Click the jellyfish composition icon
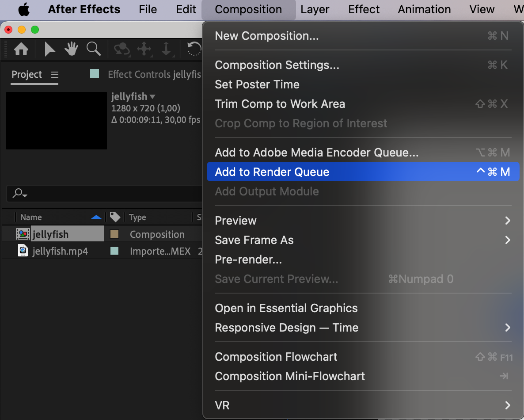Image resolution: width=524 pixels, height=420 pixels. [x=23, y=234]
